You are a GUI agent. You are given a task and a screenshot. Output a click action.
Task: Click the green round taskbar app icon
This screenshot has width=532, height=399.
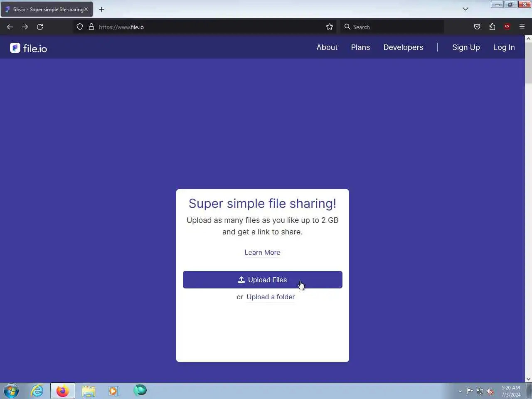coord(140,390)
